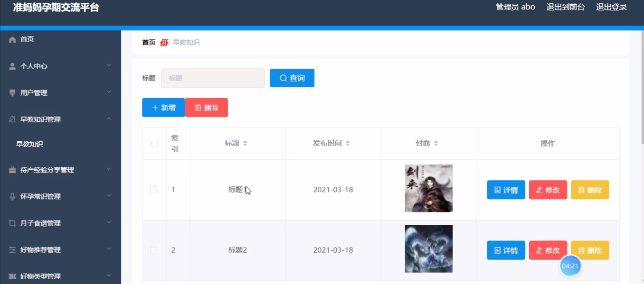Click the 早教知识 breadcrumb text
The height and width of the screenshot is (284, 644).
click(186, 42)
